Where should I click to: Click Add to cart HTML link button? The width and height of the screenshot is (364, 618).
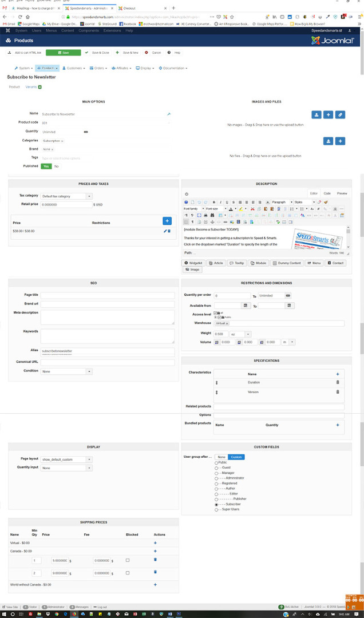click(x=25, y=53)
